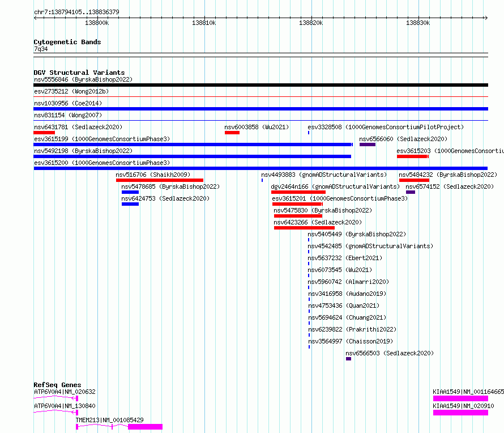
Task: Click red bar under dgv2464n166
Action: click(x=298, y=192)
